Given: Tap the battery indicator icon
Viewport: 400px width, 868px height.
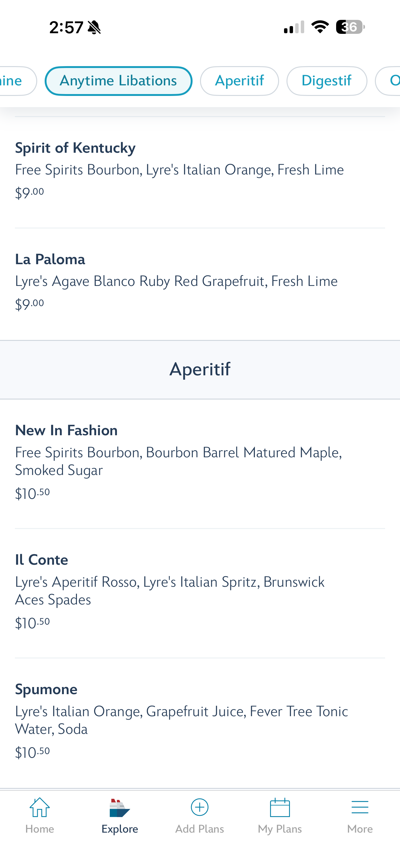Looking at the screenshot, I should 350,27.
